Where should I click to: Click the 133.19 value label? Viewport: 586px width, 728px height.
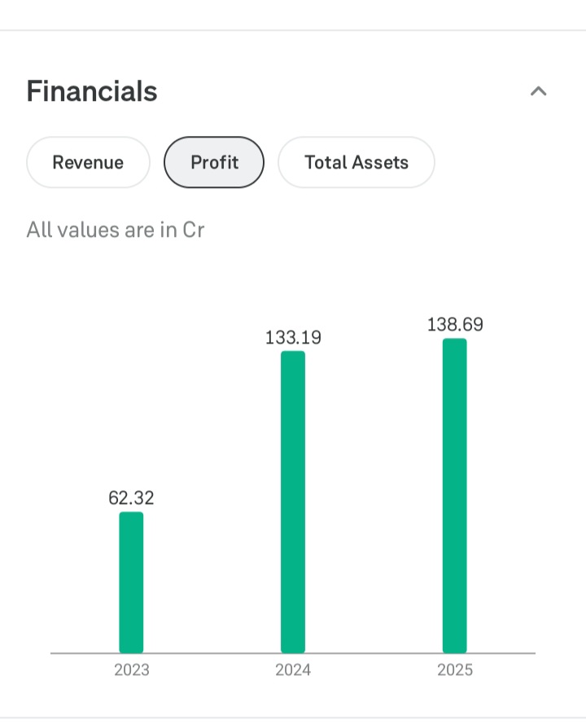pos(293,337)
